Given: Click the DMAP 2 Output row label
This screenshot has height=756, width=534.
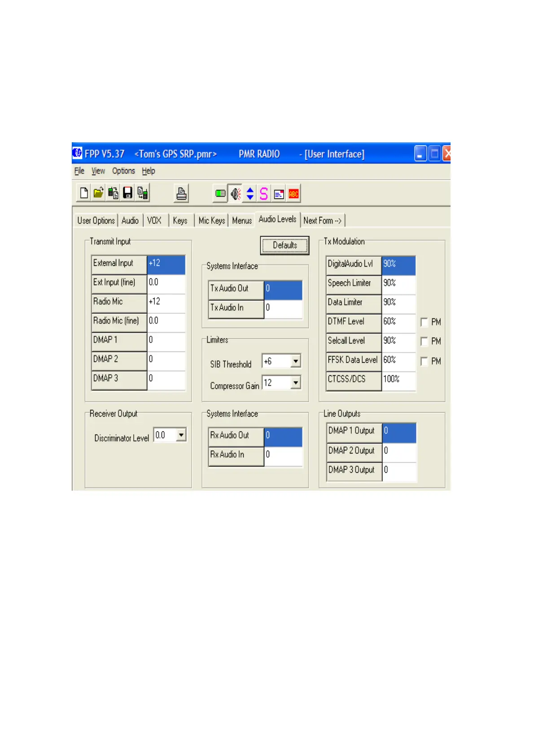Looking at the screenshot, I should [355, 452].
